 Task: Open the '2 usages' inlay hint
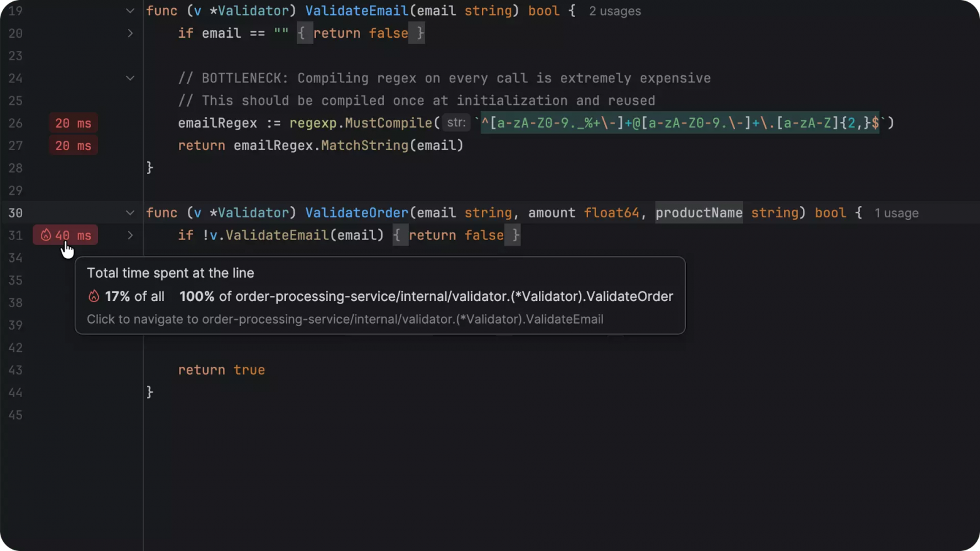click(614, 11)
